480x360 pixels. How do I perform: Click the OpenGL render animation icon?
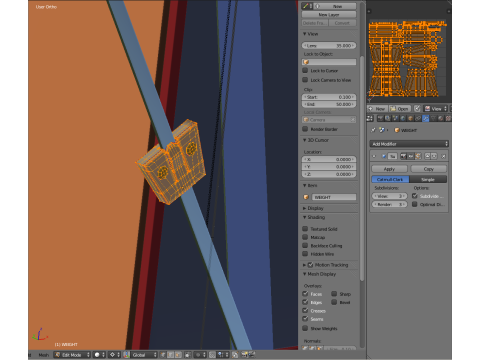click(252, 355)
